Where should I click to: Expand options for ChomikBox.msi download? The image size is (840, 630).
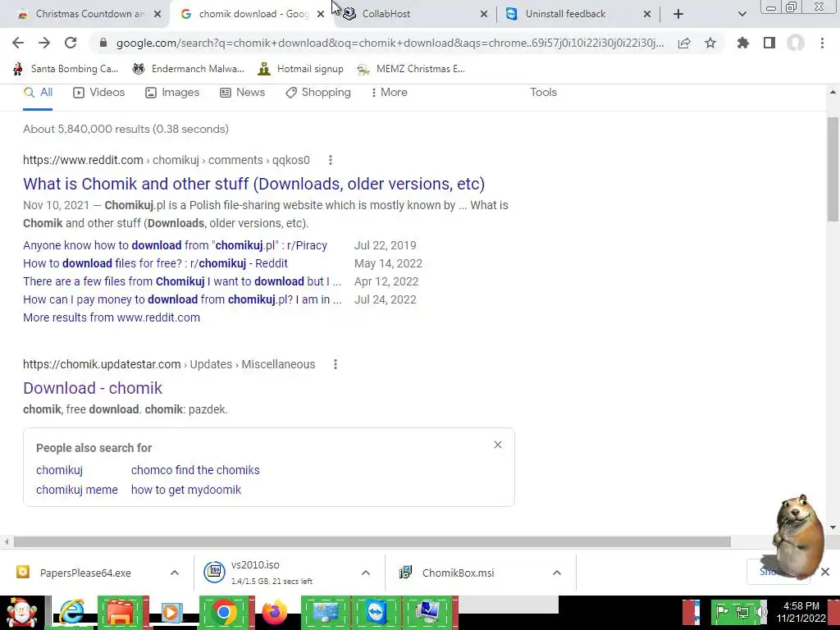coord(557,573)
